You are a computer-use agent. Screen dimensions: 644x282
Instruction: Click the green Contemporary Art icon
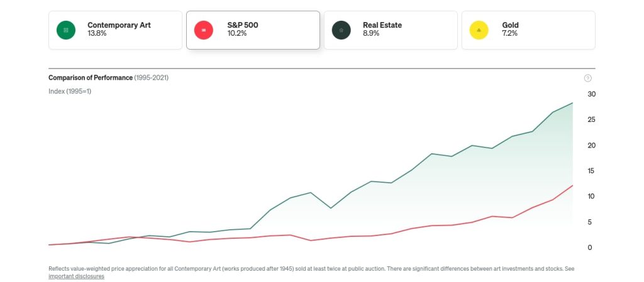pos(65,30)
